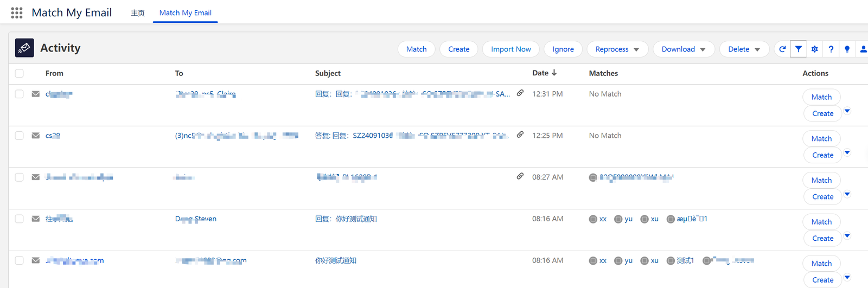This screenshot has width=868, height=288.
Task: Open last email subject 你好测试通知
Action: coord(336,260)
